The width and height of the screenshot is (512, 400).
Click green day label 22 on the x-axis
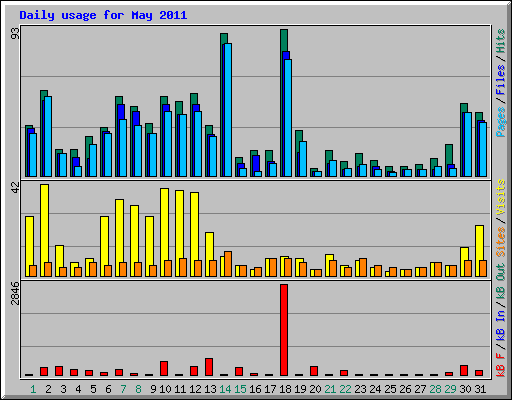[x=345, y=389]
